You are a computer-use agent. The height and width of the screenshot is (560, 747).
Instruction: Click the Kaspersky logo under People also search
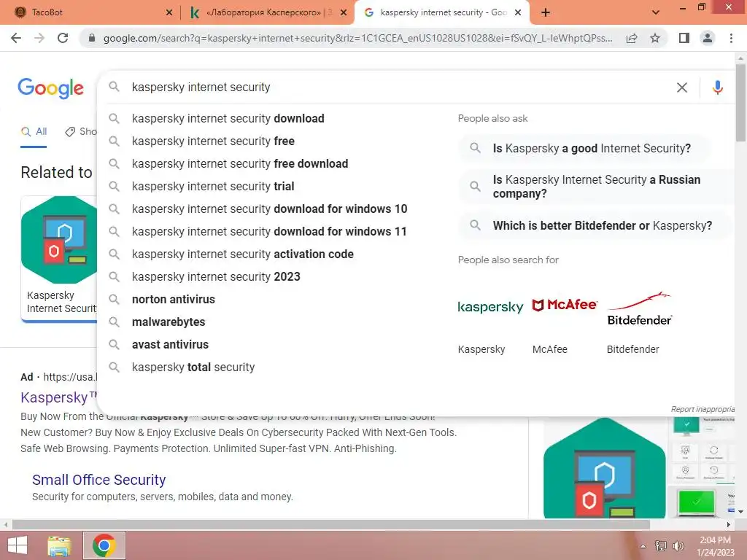[490, 307]
